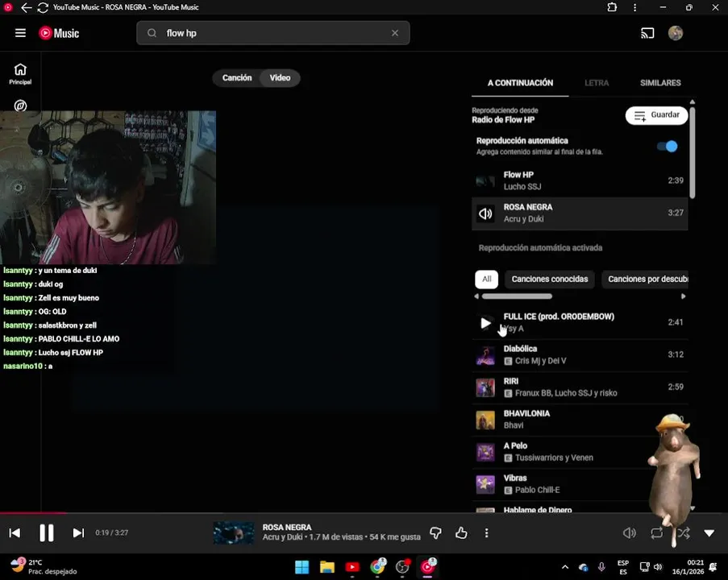Open app three-dot menu in title bar
The width and height of the screenshot is (728, 580).
(634, 7)
